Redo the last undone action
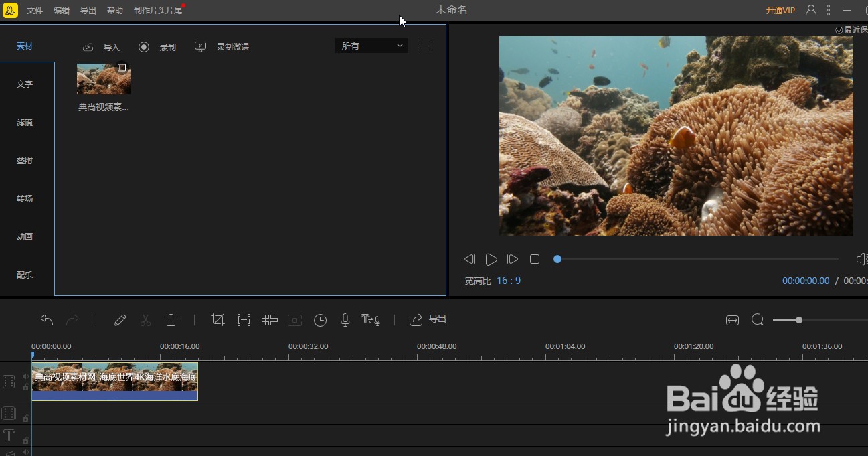 pos(72,320)
